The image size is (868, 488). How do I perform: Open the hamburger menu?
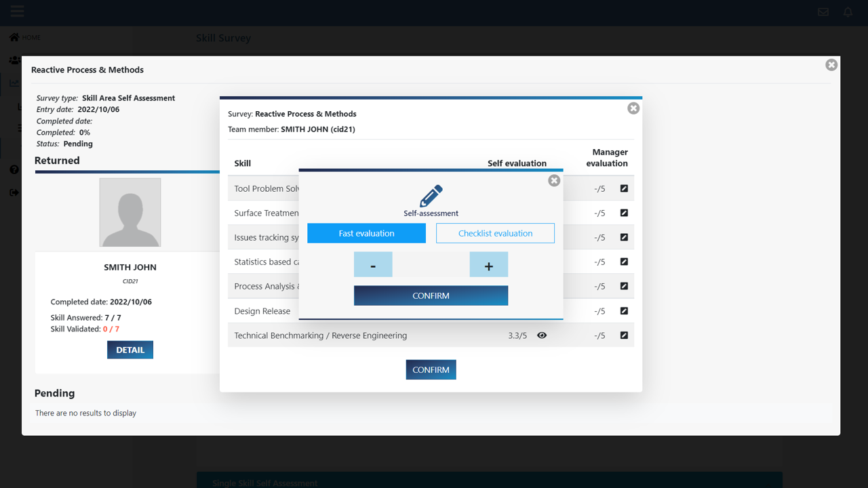point(17,12)
